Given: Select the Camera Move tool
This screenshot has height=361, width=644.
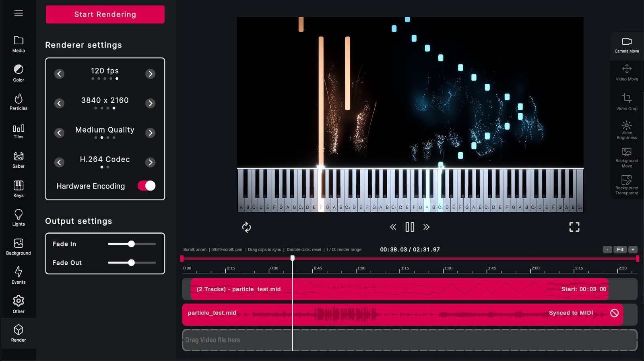Looking at the screenshot, I should coord(627,45).
